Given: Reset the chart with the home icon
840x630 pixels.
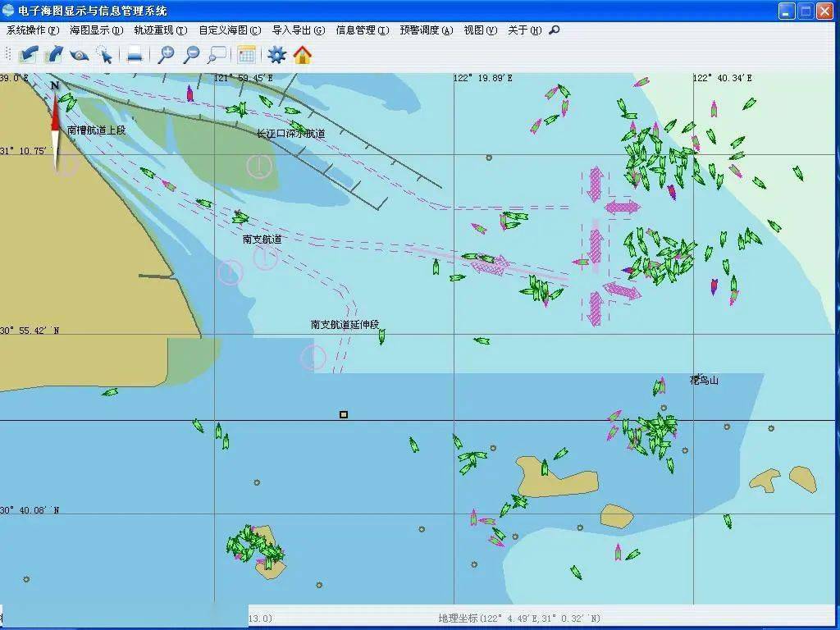Looking at the screenshot, I should (302, 55).
